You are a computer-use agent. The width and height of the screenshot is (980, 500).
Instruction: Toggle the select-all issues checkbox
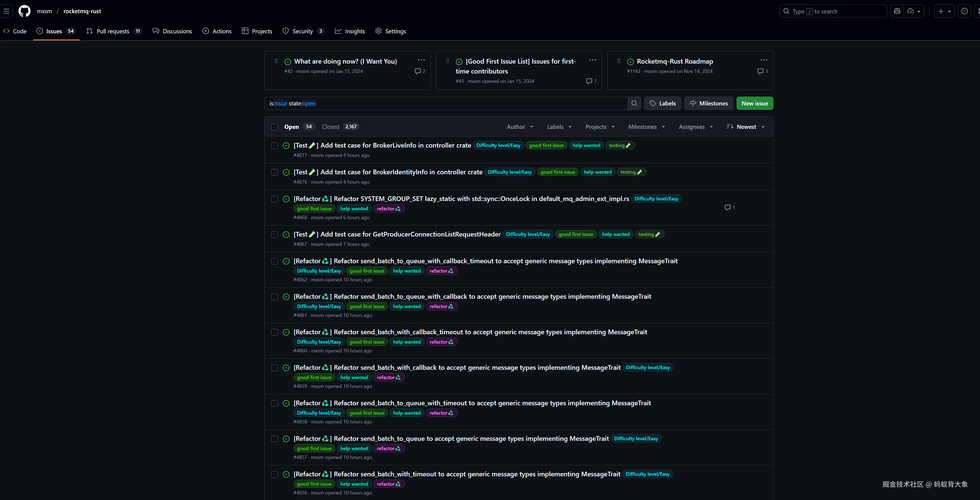tap(275, 127)
